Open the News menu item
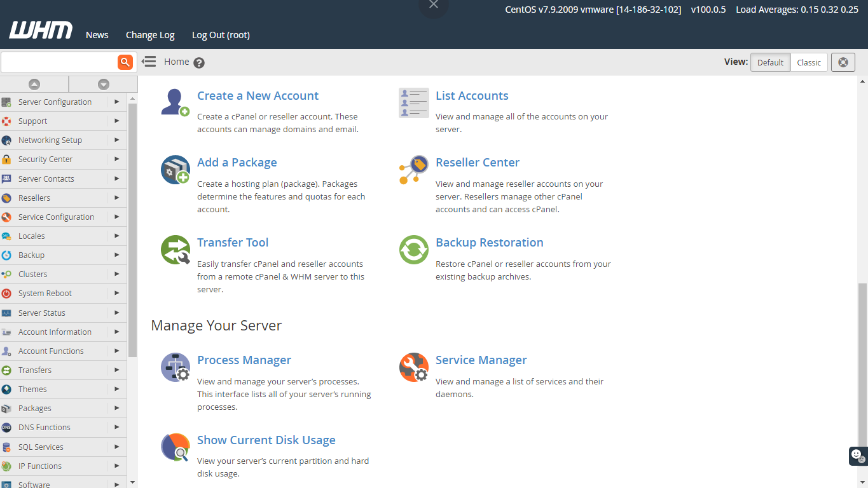Viewport: 868px width, 488px height. point(97,35)
